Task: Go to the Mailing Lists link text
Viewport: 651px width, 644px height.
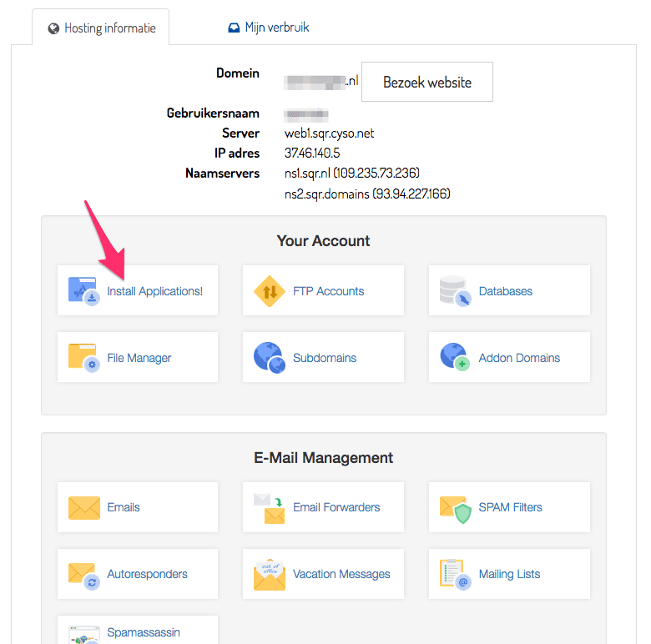Action: point(509,574)
